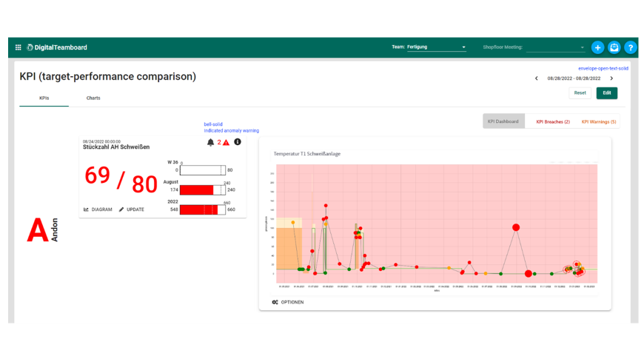This screenshot has height=362, width=644.
Task: Click the green Edit button
Action: 607,93
